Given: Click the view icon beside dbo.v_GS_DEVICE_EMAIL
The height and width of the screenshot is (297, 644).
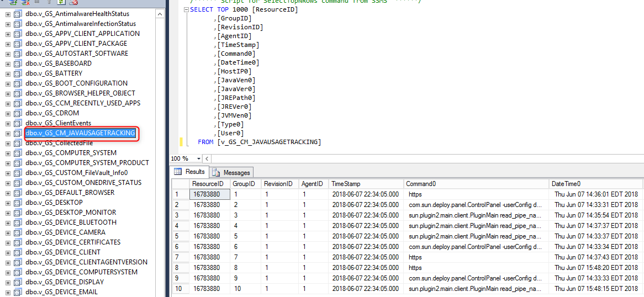Looking at the screenshot, I should coord(17,292).
